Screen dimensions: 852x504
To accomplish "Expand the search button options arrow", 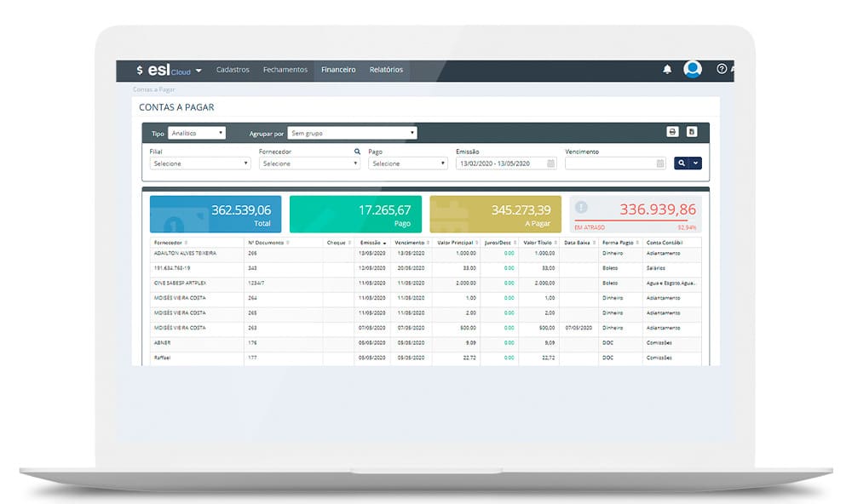I will (x=696, y=163).
